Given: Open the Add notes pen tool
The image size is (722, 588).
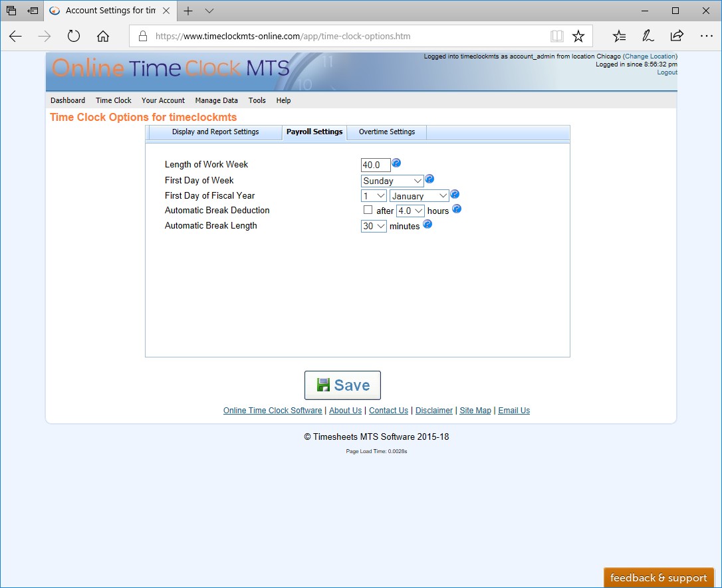Looking at the screenshot, I should [648, 37].
